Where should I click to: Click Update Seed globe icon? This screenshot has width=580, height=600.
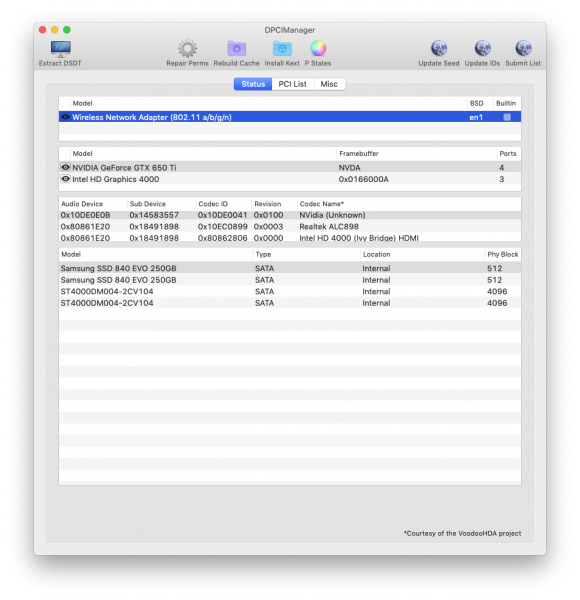click(439, 49)
